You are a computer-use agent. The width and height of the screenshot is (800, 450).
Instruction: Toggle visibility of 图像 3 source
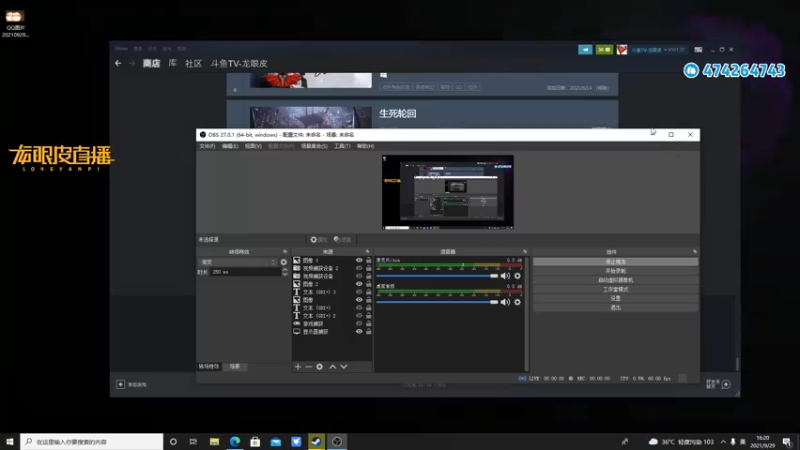click(359, 260)
